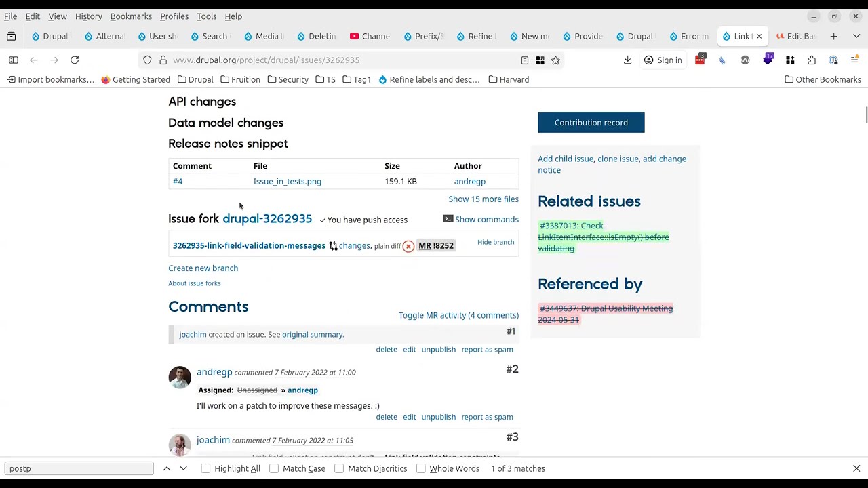
Task: Click Create new branch link
Action: tap(203, 268)
